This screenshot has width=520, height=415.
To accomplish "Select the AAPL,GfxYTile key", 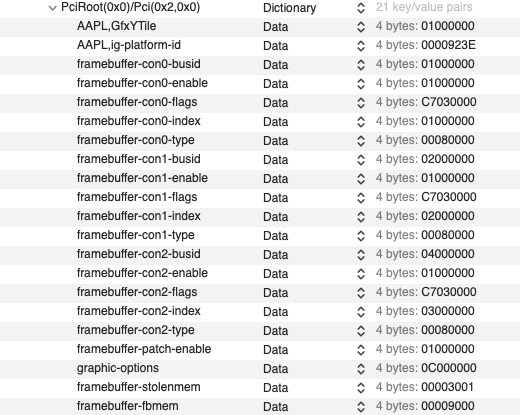I will [x=116, y=26].
